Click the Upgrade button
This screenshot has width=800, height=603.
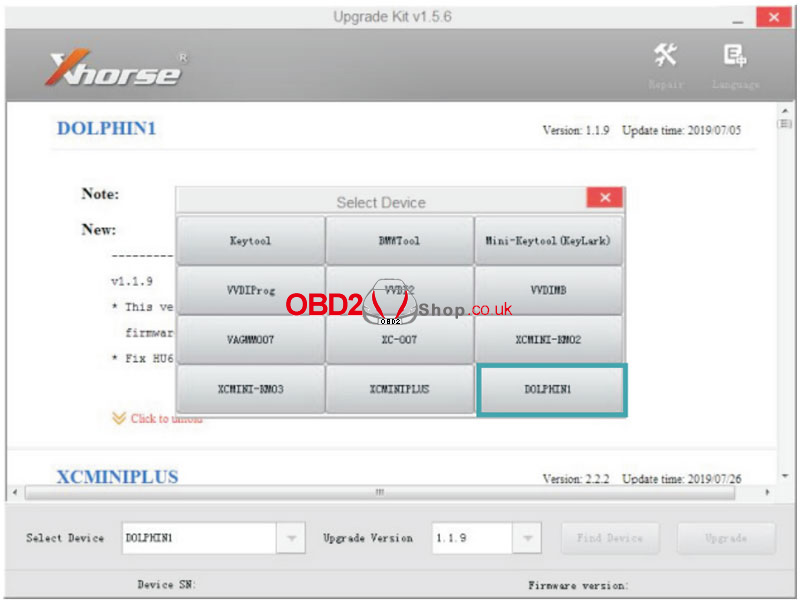coord(726,538)
